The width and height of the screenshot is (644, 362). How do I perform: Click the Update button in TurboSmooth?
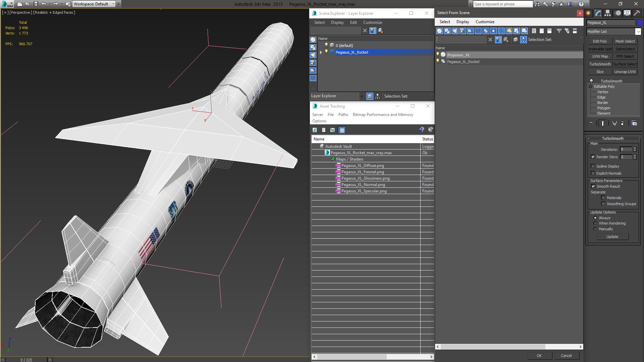(x=612, y=237)
